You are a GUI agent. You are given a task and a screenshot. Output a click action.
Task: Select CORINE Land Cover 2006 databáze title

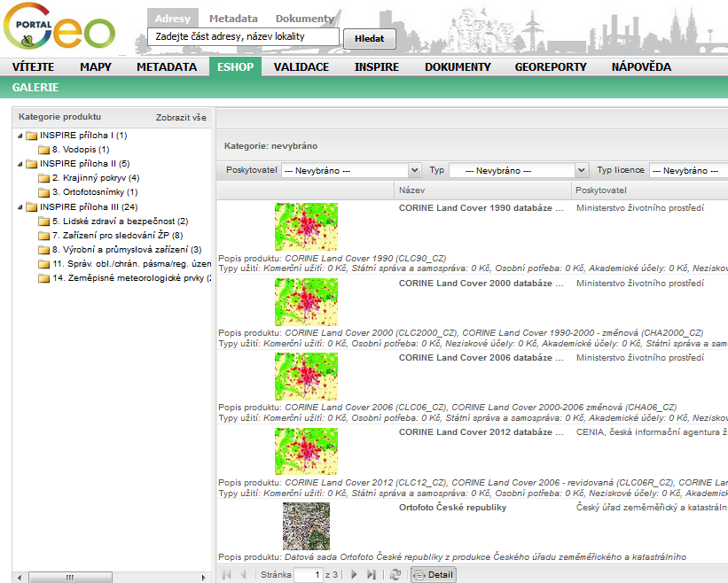481,358
